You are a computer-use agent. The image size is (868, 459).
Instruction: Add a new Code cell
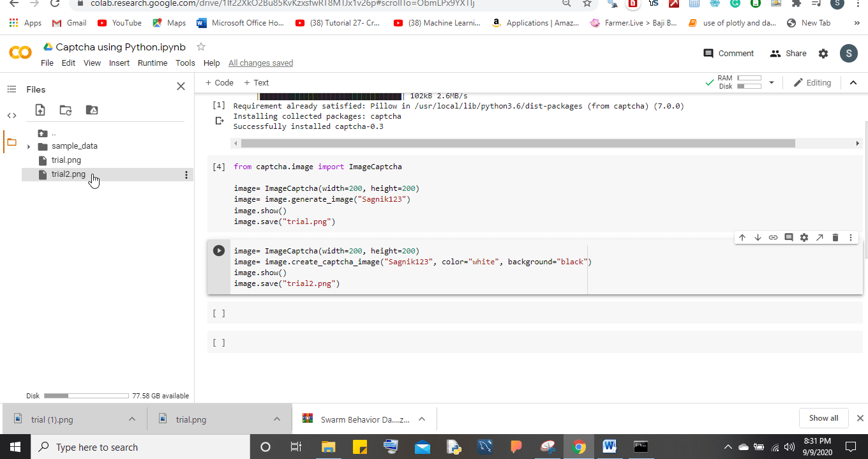[219, 82]
